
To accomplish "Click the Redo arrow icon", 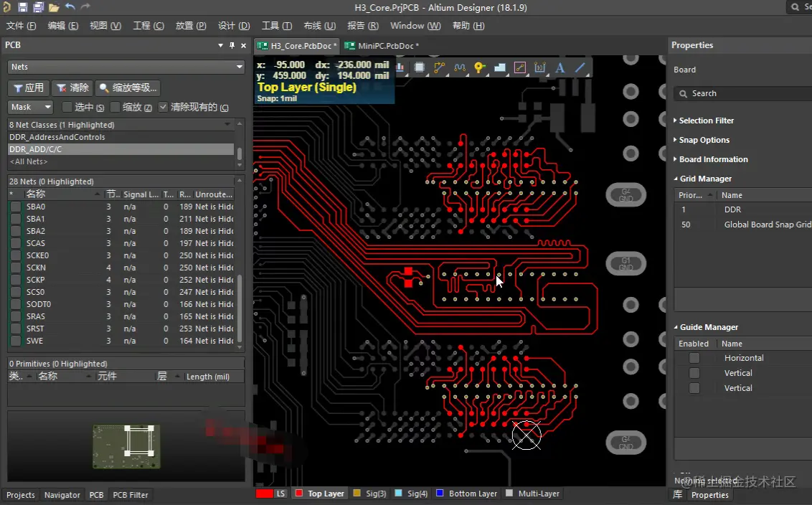I will pyautogui.click(x=85, y=6).
